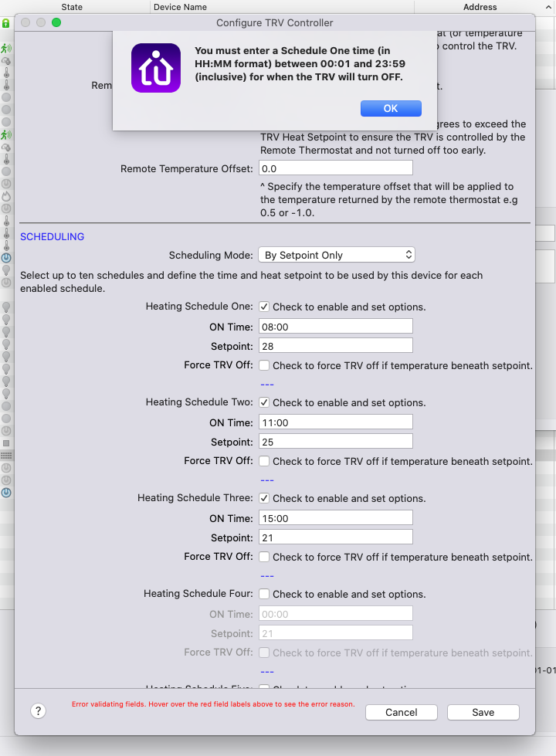556x756 pixels.
Task: Click the 'Heating Schedule Three:' label
Action: click(x=195, y=498)
